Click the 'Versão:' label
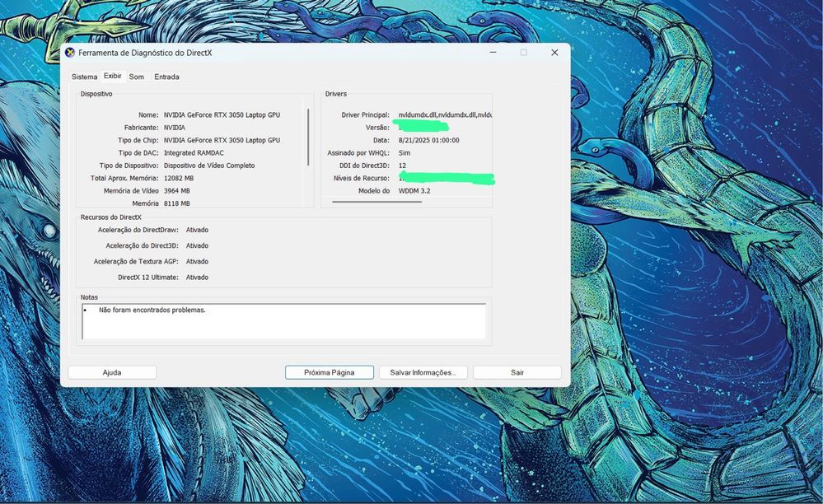This screenshot has height=504, width=823. tap(378, 128)
